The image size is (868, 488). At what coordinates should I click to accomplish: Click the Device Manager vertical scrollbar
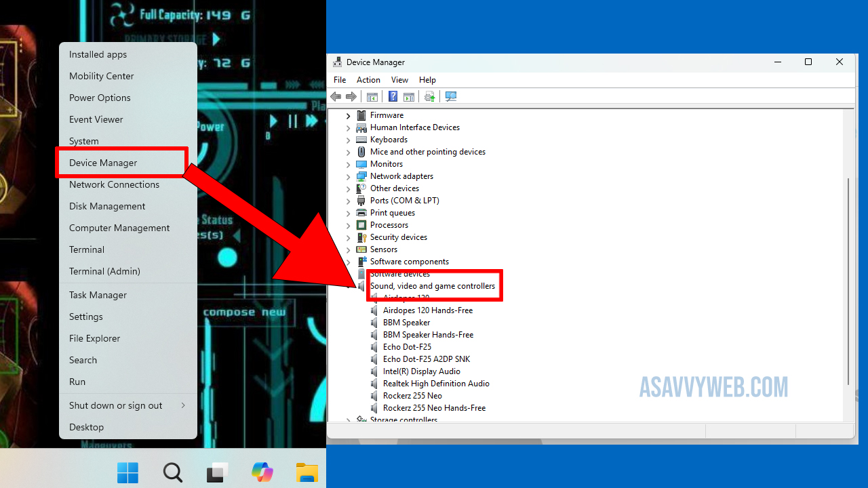coord(848,271)
